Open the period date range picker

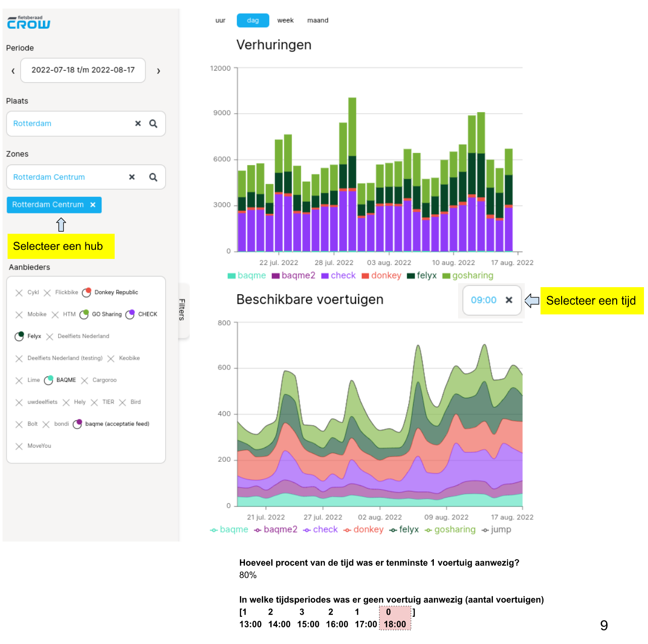point(83,70)
